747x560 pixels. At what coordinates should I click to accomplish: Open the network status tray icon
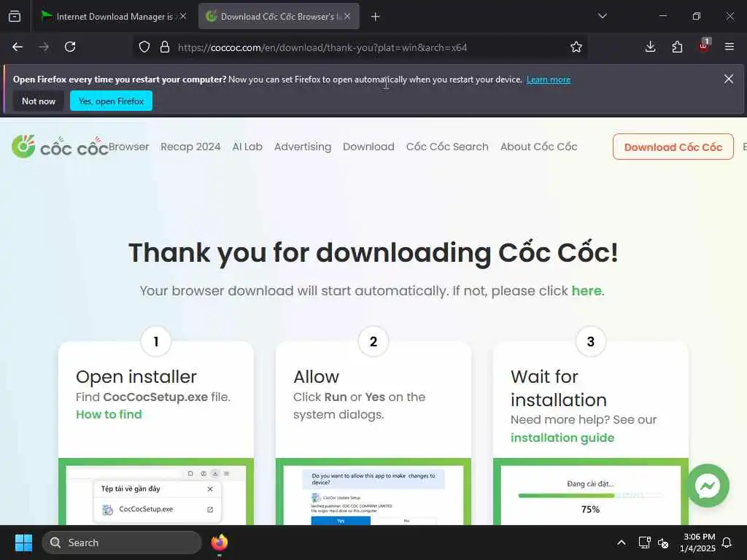(x=645, y=542)
